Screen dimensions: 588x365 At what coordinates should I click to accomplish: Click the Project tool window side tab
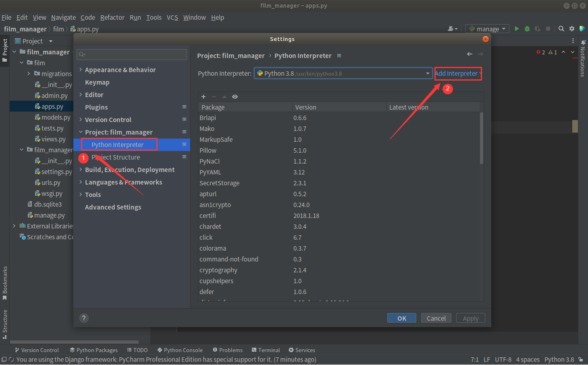[x=5, y=50]
